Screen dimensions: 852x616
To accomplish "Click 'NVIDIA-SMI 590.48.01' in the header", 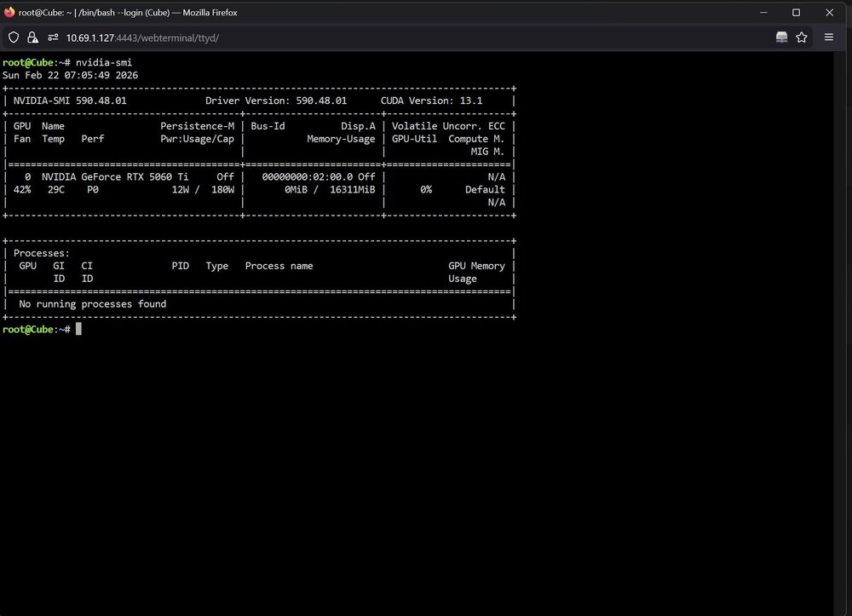I will tap(70, 101).
